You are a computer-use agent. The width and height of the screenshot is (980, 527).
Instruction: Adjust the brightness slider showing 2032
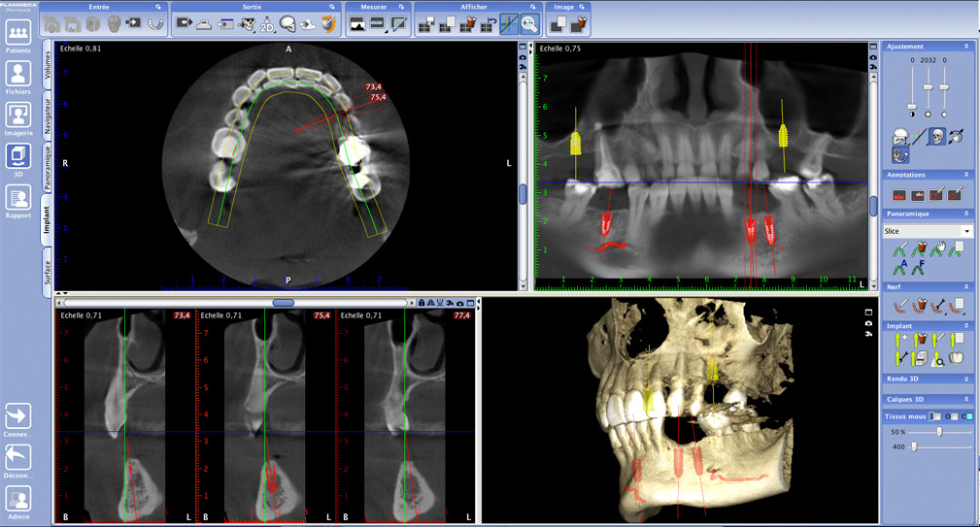[x=929, y=88]
